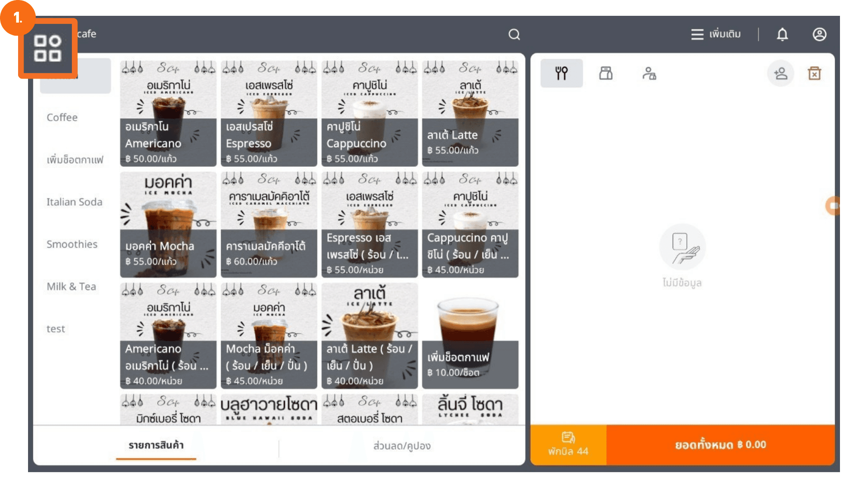868x488 pixels.
Task: Select the Milk & Tea category
Action: pos(71,286)
